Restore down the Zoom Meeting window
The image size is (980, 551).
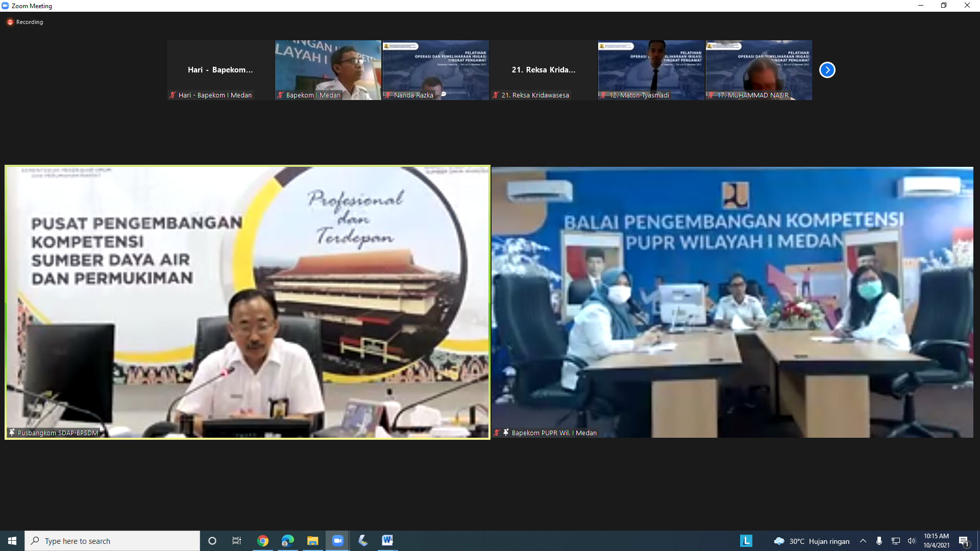point(944,6)
